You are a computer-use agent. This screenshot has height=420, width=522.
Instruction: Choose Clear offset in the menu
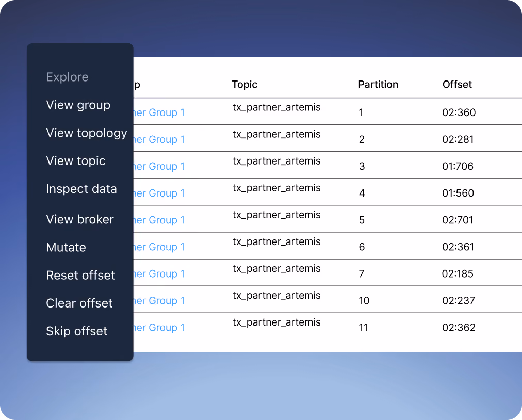point(79,303)
